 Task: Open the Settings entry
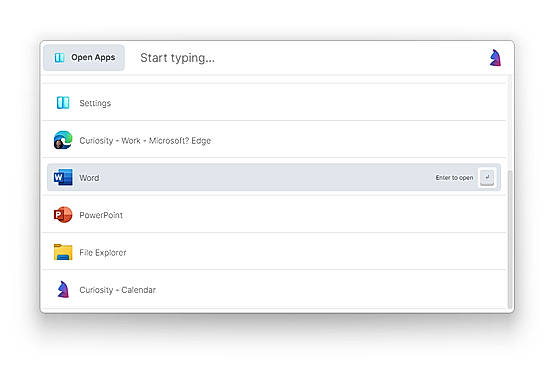point(274,103)
